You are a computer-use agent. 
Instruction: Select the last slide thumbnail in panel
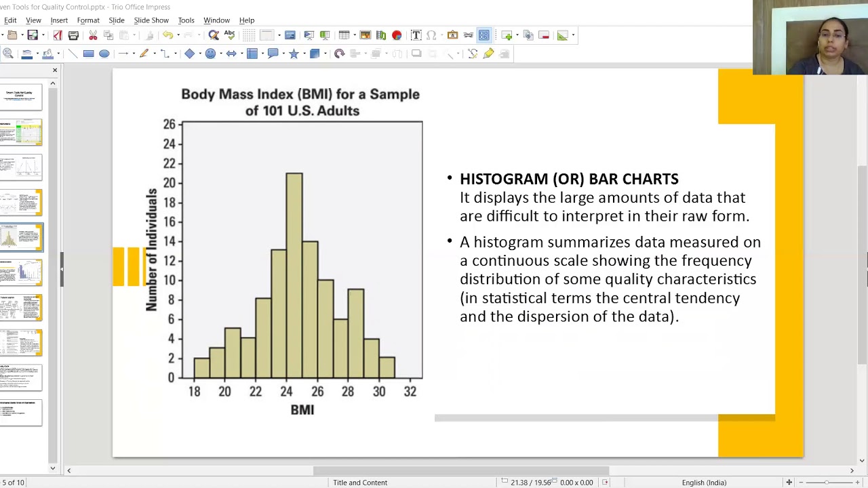[21, 413]
